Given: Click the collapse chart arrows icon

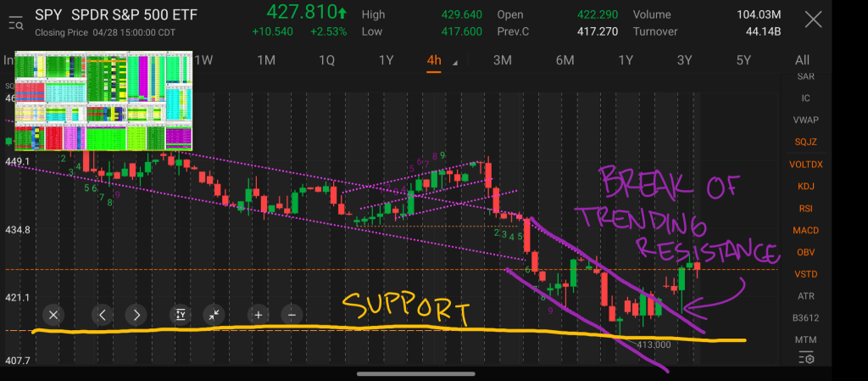Looking at the screenshot, I should tap(214, 315).
